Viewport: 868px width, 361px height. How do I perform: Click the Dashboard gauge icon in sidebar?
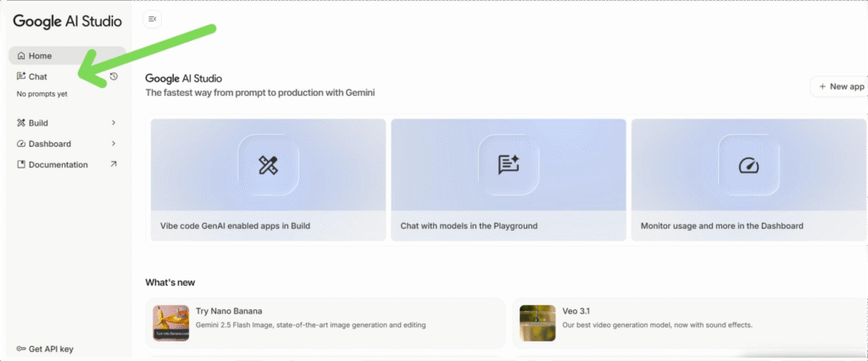pos(21,144)
